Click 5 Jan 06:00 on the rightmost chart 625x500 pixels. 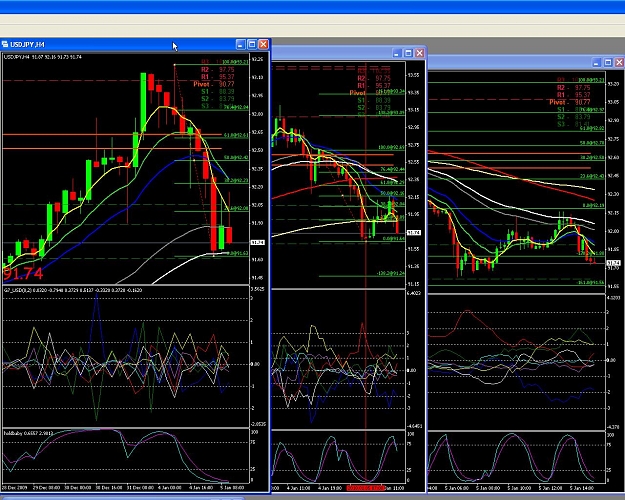click(x=457, y=488)
